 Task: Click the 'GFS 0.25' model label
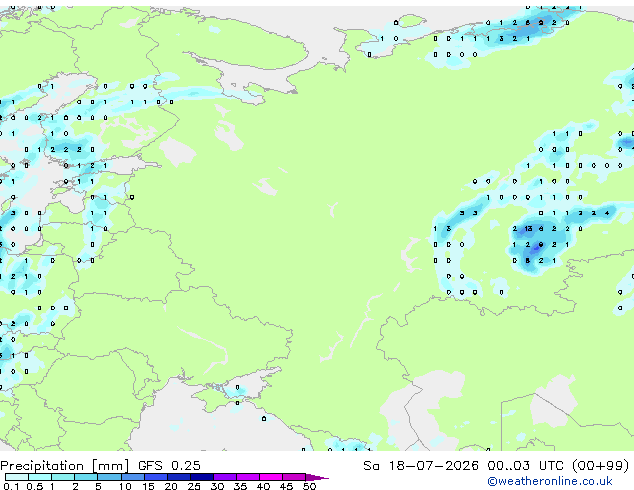(x=169, y=466)
